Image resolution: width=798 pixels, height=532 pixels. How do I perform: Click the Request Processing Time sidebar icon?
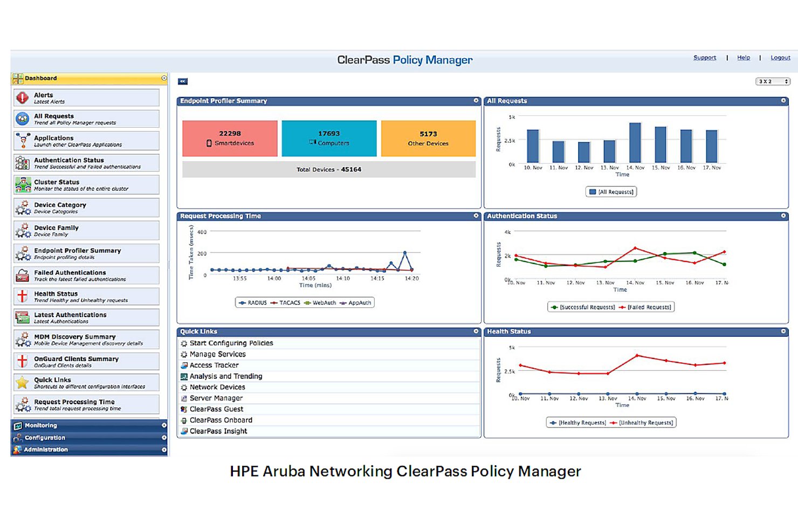click(x=23, y=404)
